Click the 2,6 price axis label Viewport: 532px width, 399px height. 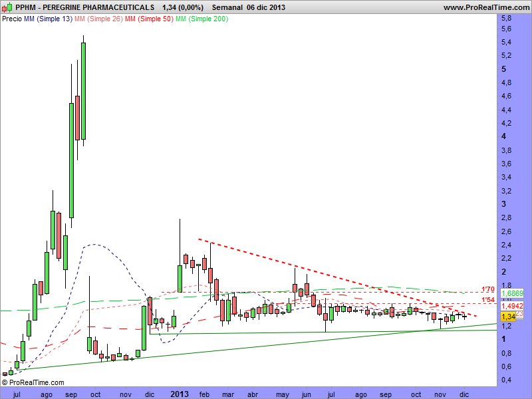tap(507, 231)
